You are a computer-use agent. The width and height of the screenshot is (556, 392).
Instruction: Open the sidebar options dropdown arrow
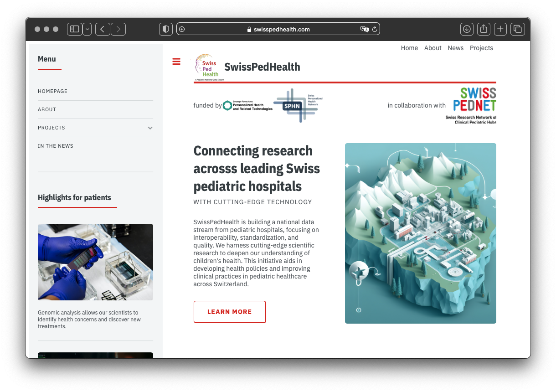click(87, 29)
